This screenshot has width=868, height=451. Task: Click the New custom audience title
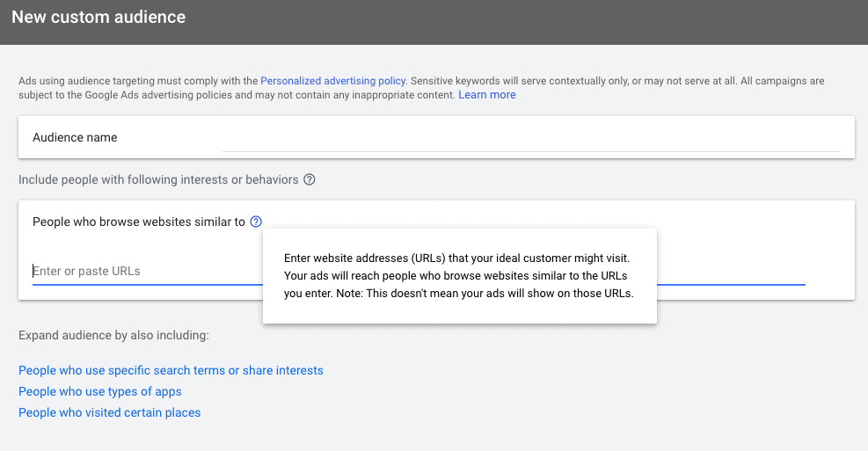tap(98, 17)
